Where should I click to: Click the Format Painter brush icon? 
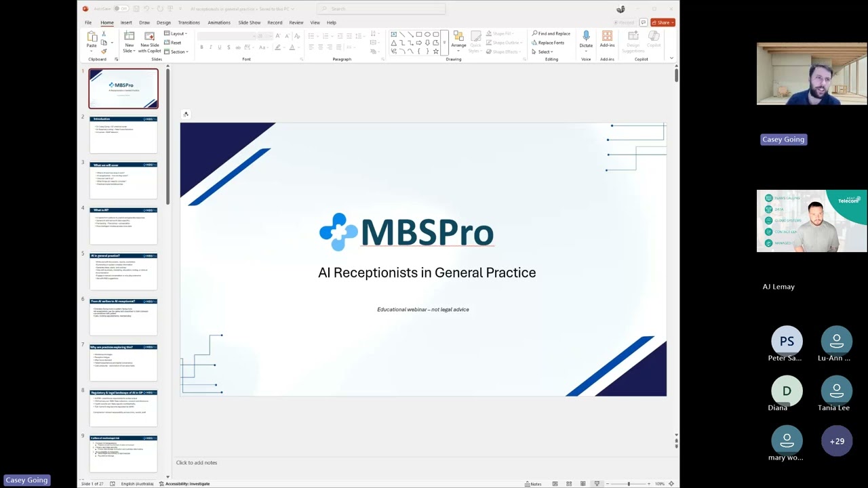(104, 51)
